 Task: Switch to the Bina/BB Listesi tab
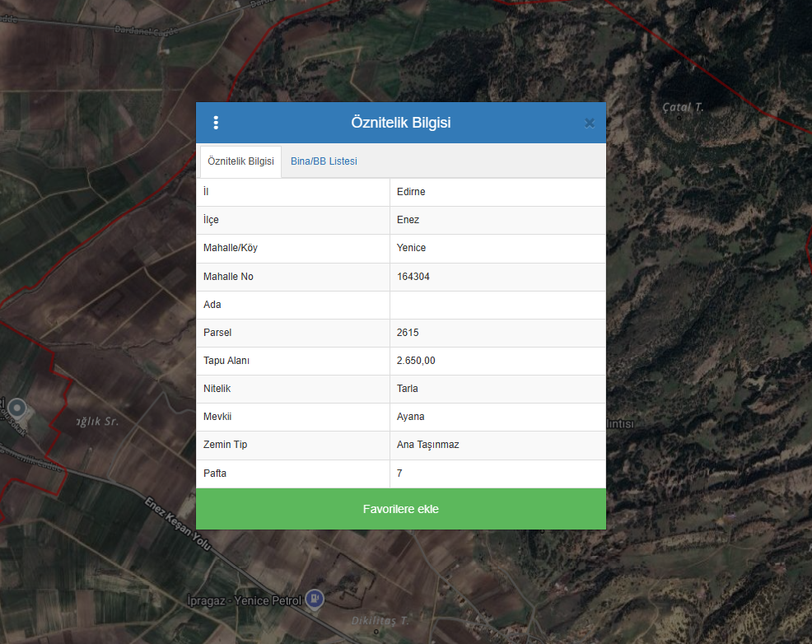coord(324,161)
